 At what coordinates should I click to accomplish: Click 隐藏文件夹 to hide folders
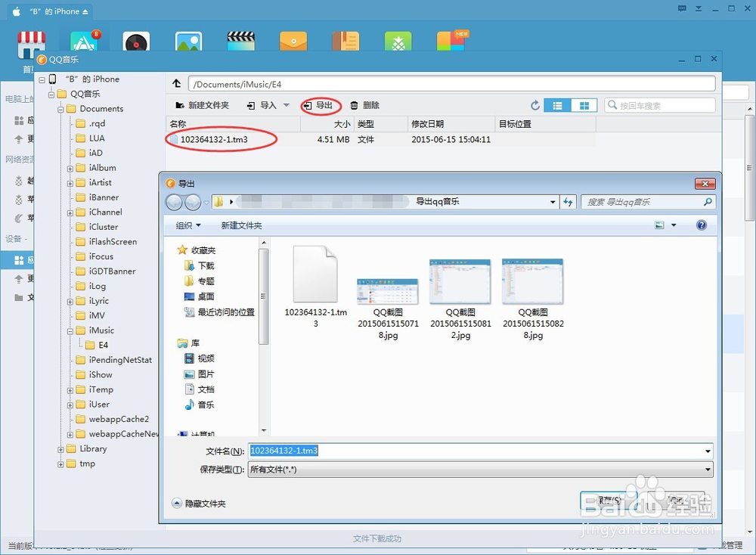tap(199, 504)
